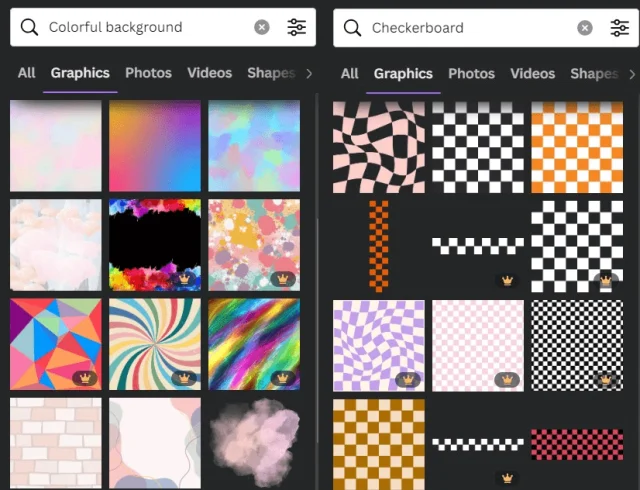The height and width of the screenshot is (490, 640).
Task: Choose the white checkerboard on transparent background
Action: pyautogui.click(x=577, y=246)
